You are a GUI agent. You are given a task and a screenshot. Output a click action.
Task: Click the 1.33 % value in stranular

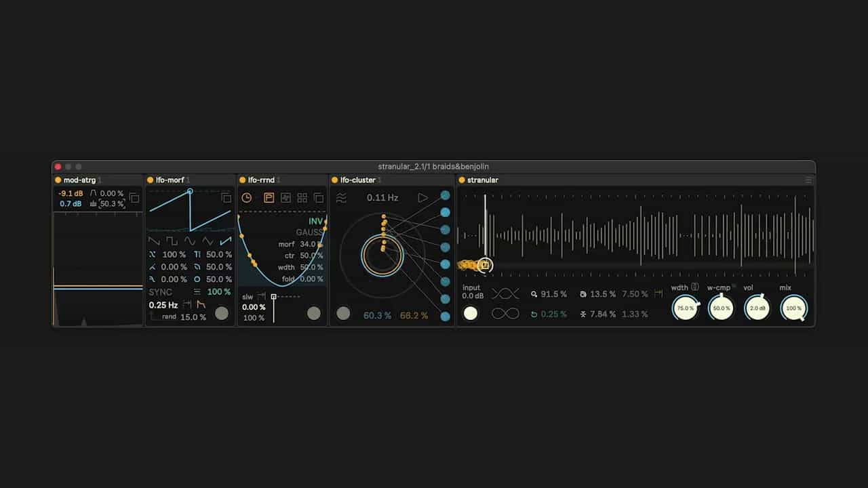(x=635, y=314)
